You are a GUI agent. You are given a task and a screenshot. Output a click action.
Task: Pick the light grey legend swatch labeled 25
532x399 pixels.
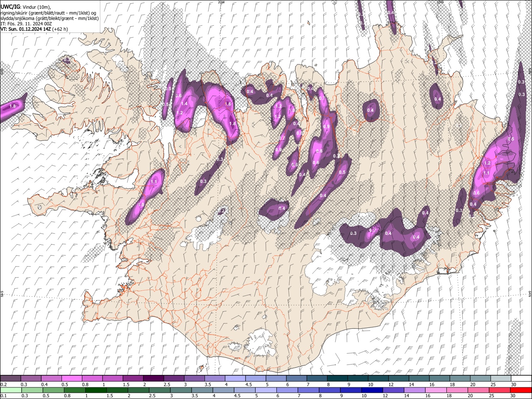click(501, 379)
